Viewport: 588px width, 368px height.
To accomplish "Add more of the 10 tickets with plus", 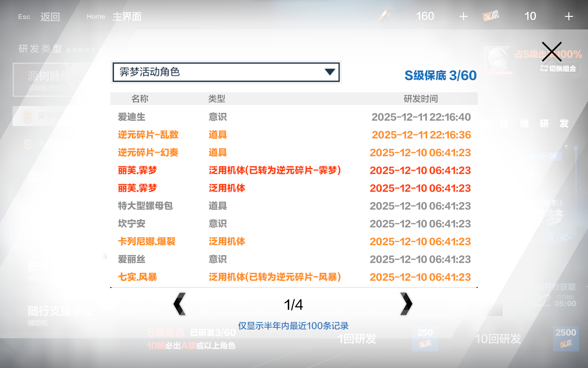I will click(x=569, y=16).
